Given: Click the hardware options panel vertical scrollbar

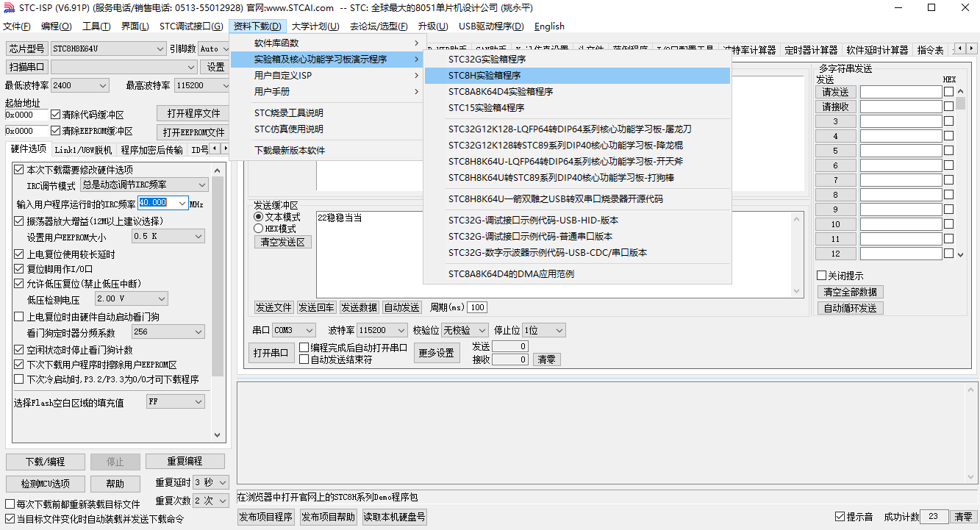Looking at the screenshot, I should click(x=218, y=303).
